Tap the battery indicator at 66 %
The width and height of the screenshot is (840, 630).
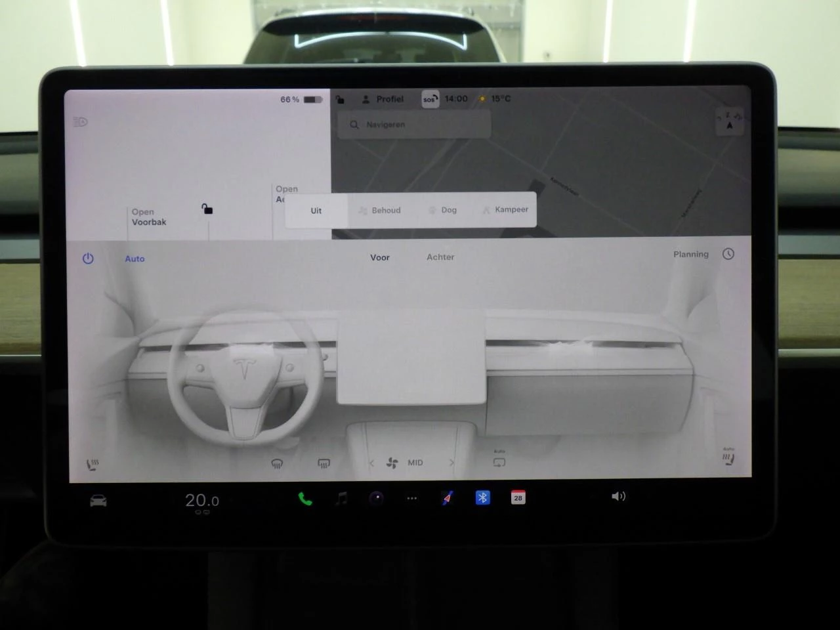[x=301, y=99]
